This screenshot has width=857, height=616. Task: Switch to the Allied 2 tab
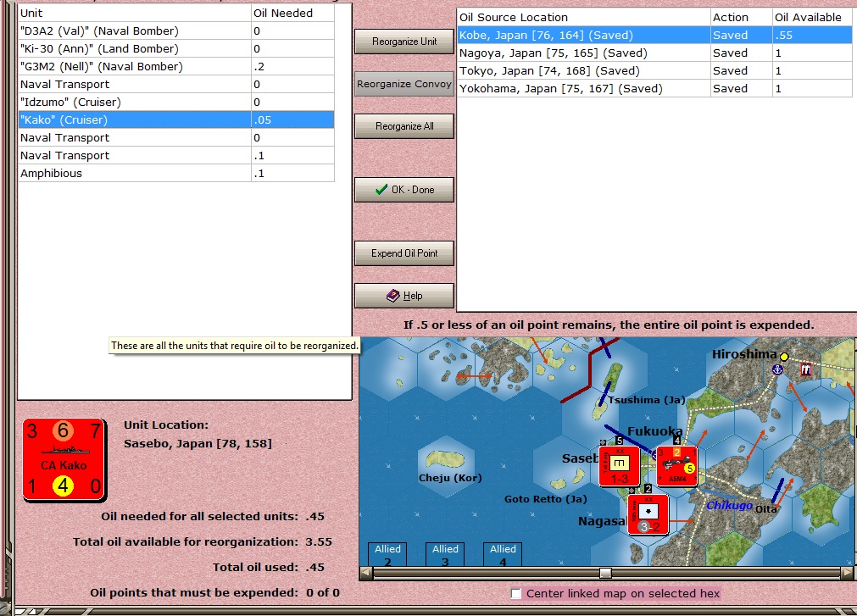[x=387, y=554]
